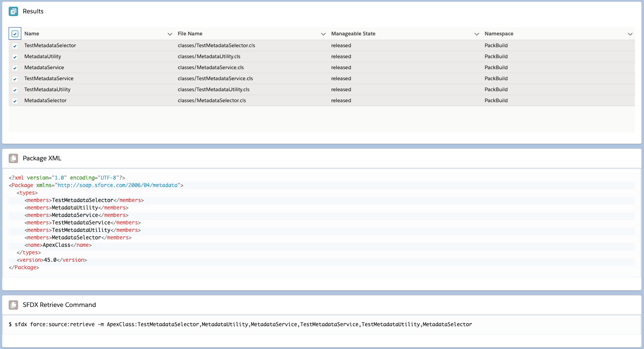Click the ApexClass name XML line

58,245
